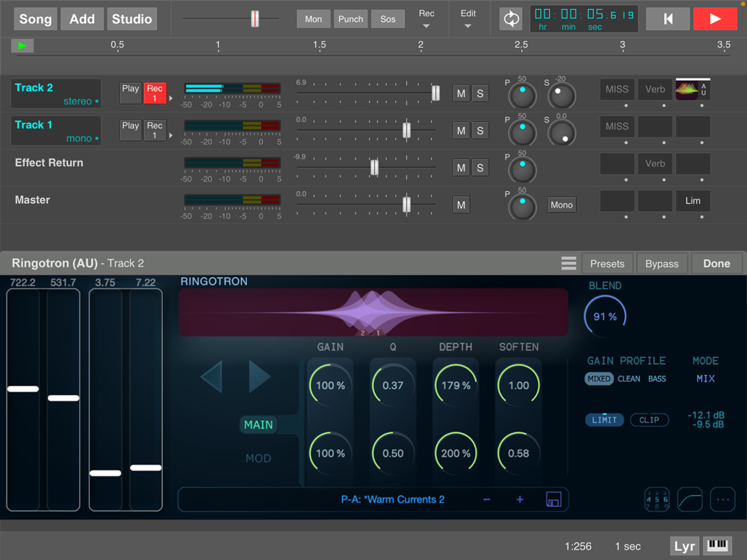747x560 pixels.
Task: Click the Main Q knob at 0.37
Action: [x=393, y=385]
